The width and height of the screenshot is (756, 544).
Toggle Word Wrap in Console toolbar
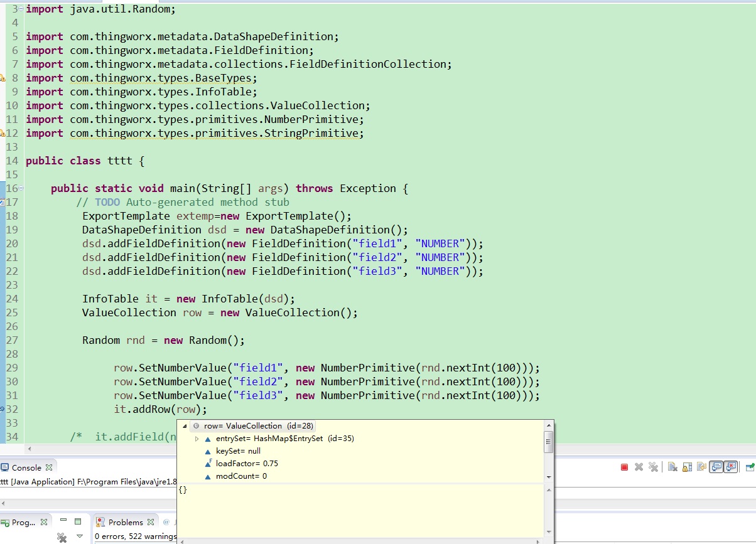[701, 467]
